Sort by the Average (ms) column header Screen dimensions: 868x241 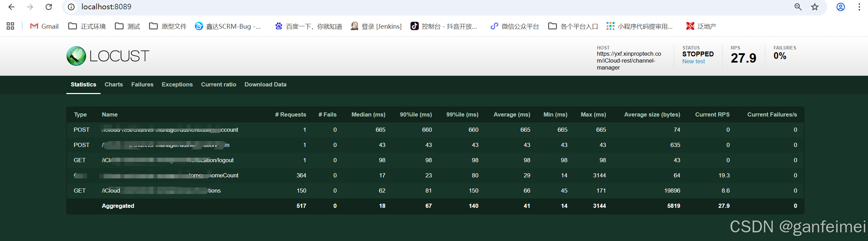click(x=512, y=114)
